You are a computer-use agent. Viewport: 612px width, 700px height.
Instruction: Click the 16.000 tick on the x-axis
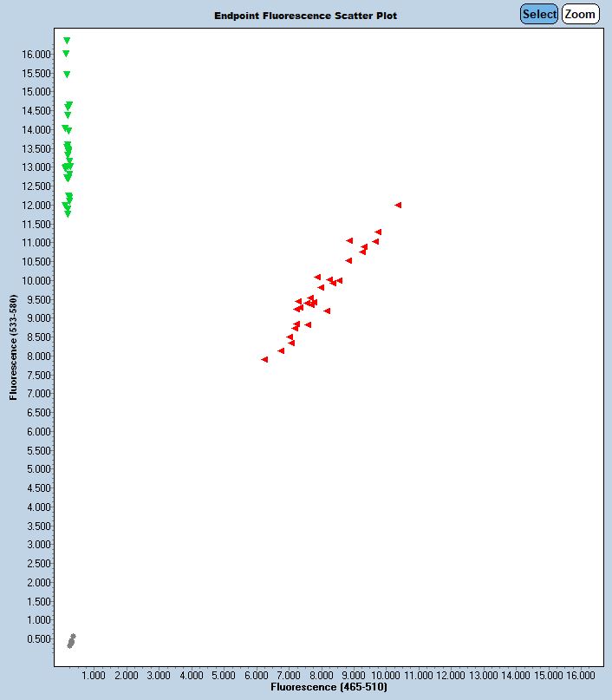(x=580, y=675)
